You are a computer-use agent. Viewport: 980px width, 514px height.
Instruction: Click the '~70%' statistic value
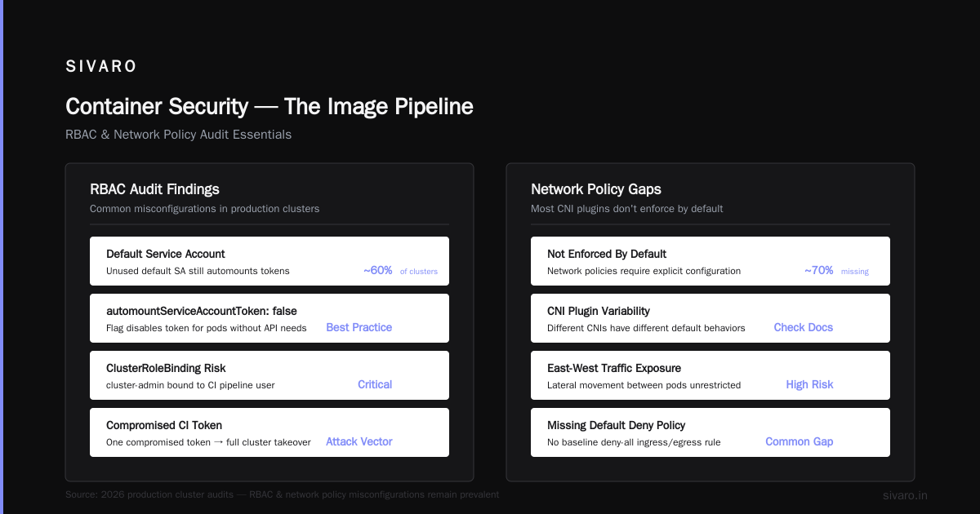(x=819, y=270)
